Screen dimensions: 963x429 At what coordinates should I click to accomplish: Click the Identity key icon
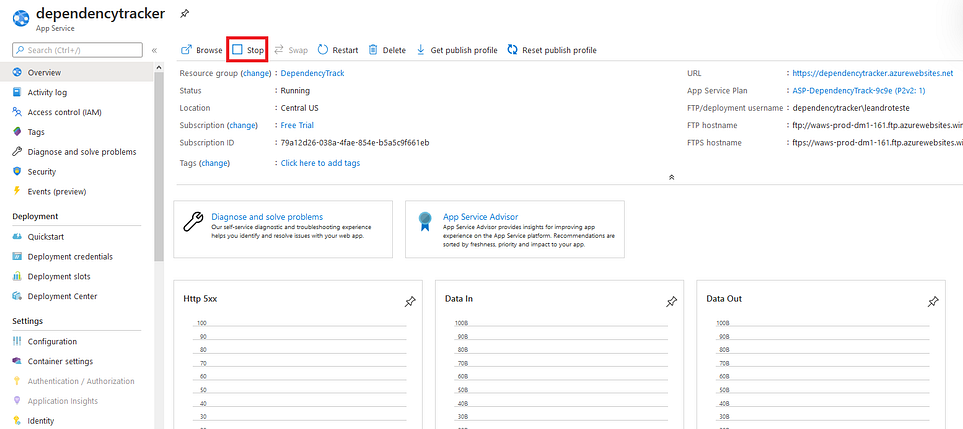(17, 421)
